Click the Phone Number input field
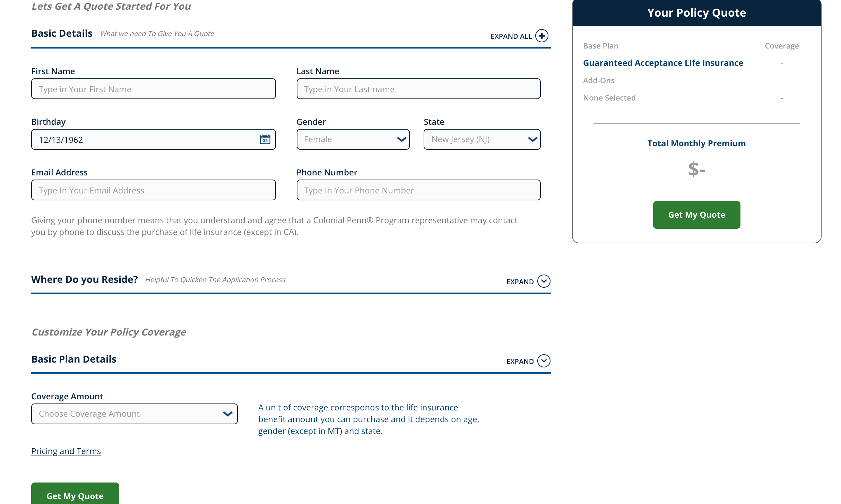 418,190
